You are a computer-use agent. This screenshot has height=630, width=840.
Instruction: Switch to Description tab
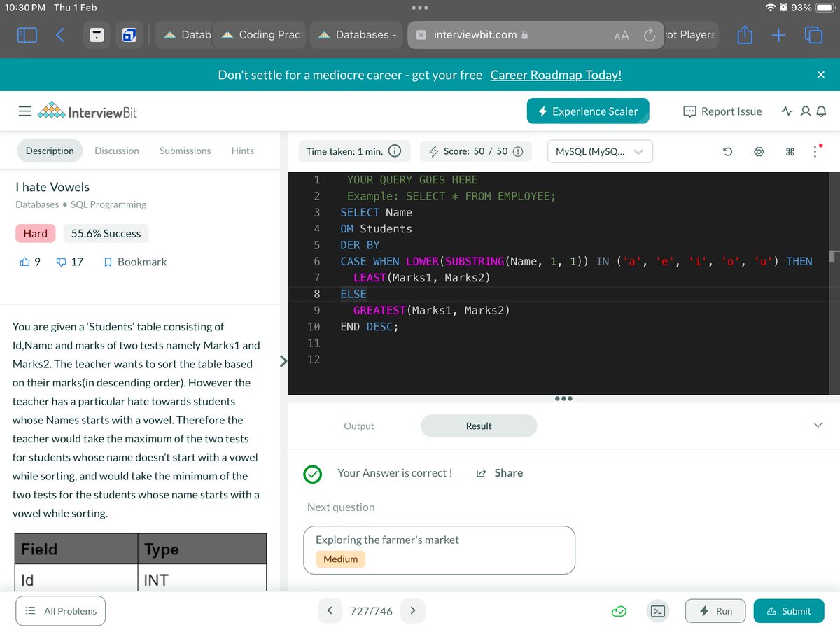50,150
